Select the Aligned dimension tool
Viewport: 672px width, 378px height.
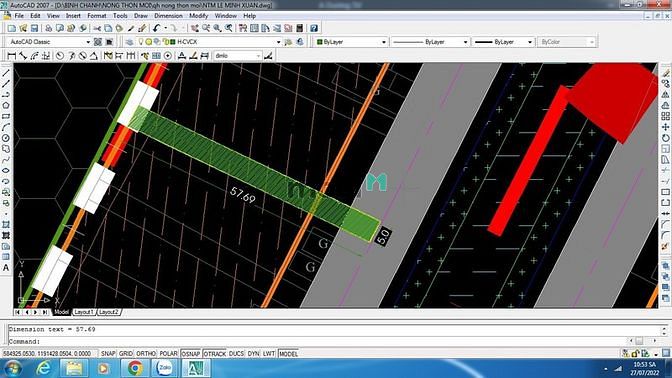pyautogui.click(x=23, y=56)
